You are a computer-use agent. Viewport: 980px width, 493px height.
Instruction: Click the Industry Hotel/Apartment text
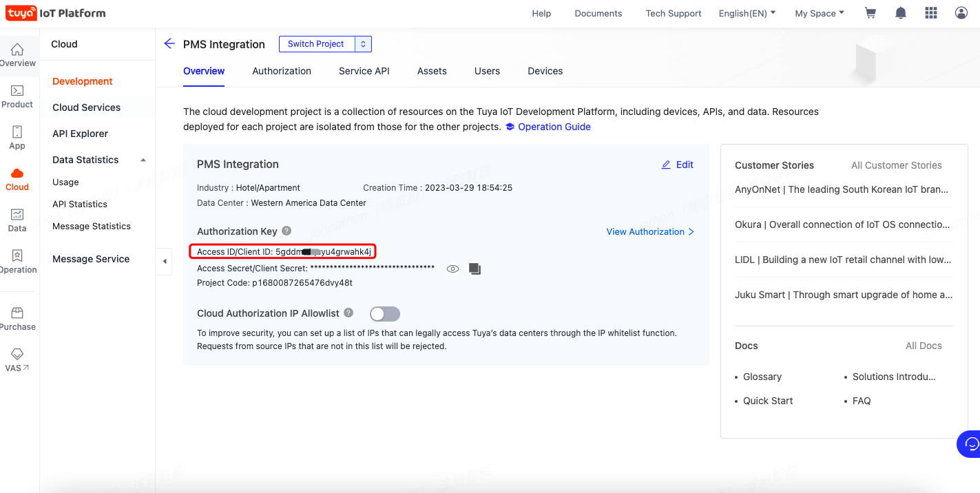pos(249,187)
